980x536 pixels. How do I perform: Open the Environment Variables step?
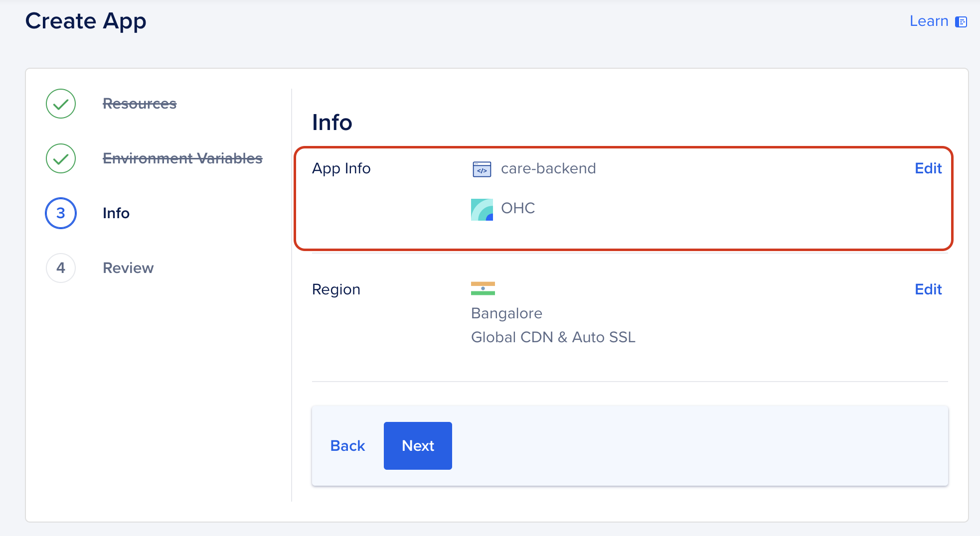pos(182,158)
